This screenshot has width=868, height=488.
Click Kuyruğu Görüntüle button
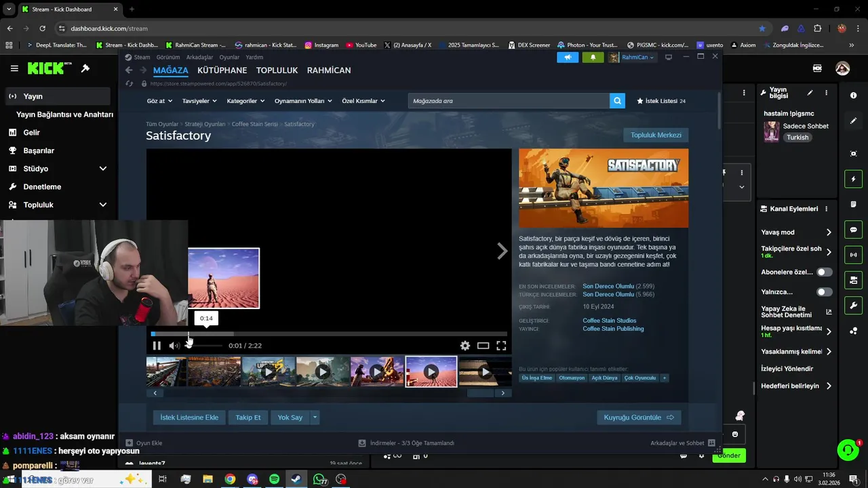click(x=639, y=418)
